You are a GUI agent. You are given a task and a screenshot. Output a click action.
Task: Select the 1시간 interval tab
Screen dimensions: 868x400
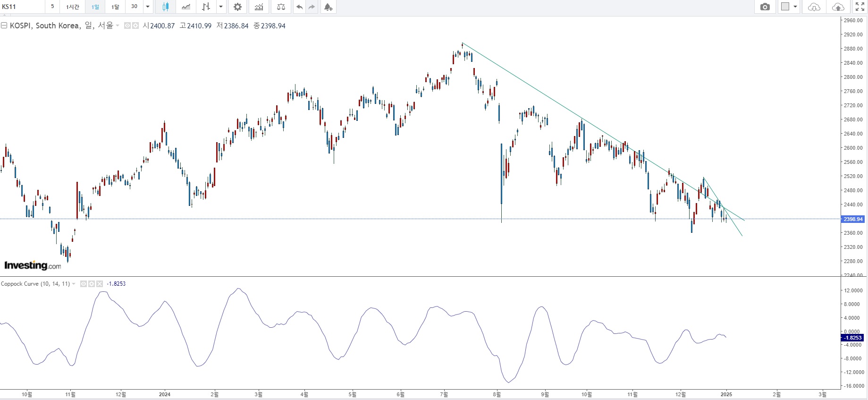tap(73, 7)
